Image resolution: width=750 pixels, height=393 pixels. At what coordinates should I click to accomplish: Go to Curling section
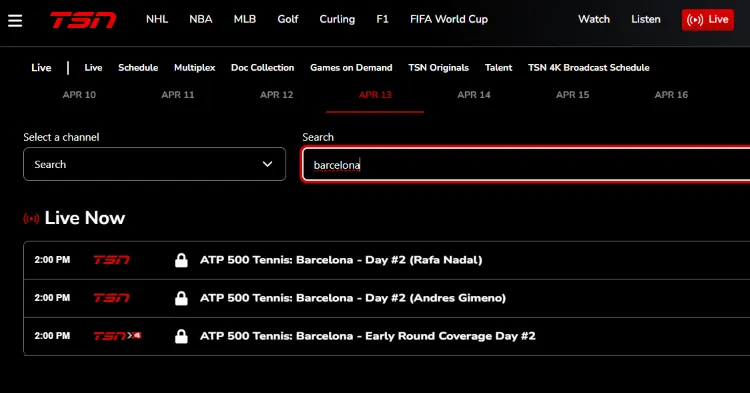pos(337,19)
